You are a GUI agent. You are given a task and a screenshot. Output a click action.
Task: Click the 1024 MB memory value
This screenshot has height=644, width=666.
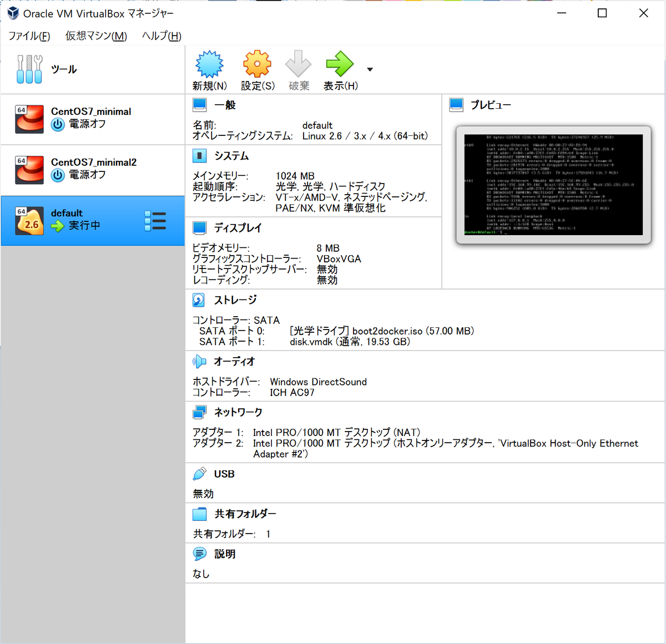[x=295, y=176]
